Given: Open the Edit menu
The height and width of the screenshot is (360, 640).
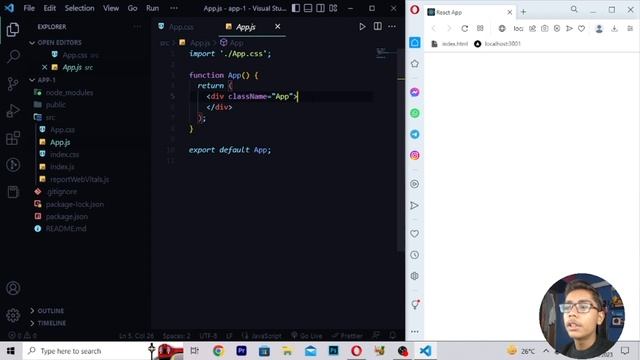Looking at the screenshot, I should pyautogui.click(x=49, y=8).
